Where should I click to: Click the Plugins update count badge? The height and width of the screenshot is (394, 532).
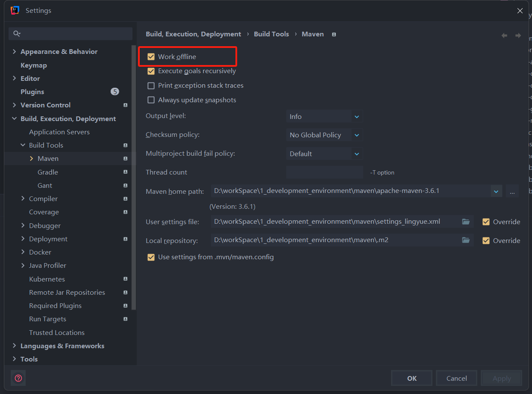point(115,92)
